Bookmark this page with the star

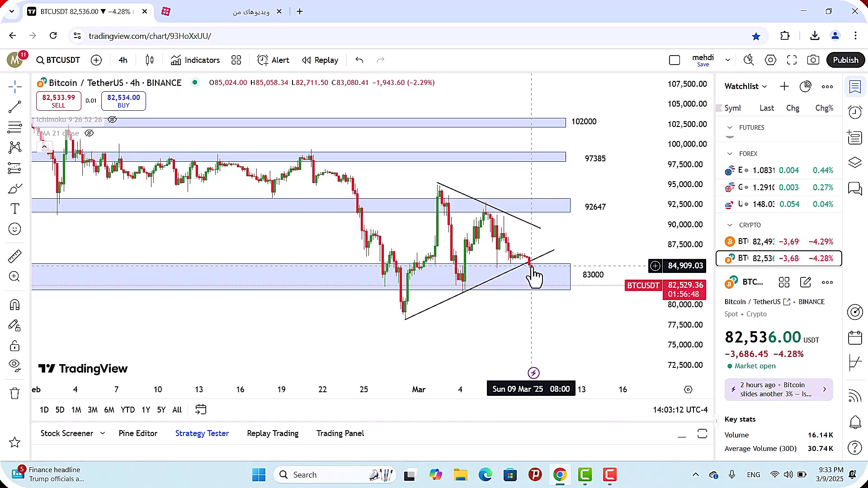[x=756, y=36]
